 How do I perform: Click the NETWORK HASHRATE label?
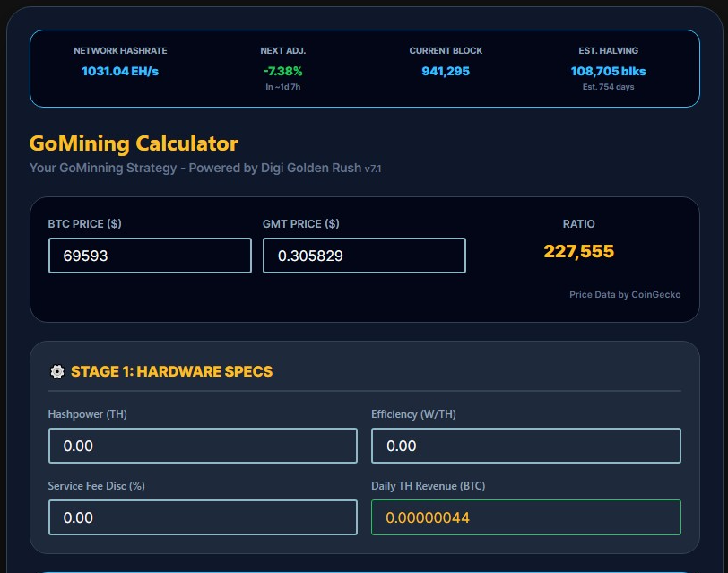[x=120, y=50]
